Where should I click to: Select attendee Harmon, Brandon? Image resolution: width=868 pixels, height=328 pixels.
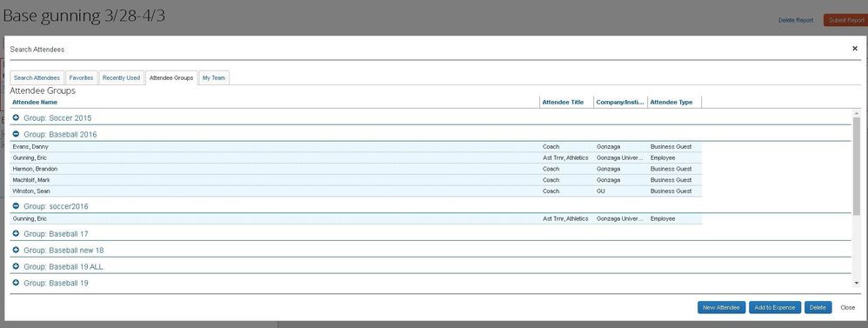[x=356, y=169]
